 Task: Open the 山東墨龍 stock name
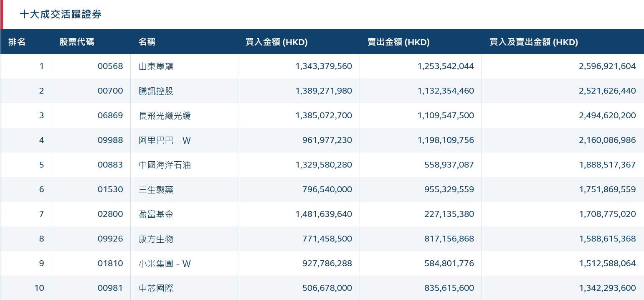(156, 66)
